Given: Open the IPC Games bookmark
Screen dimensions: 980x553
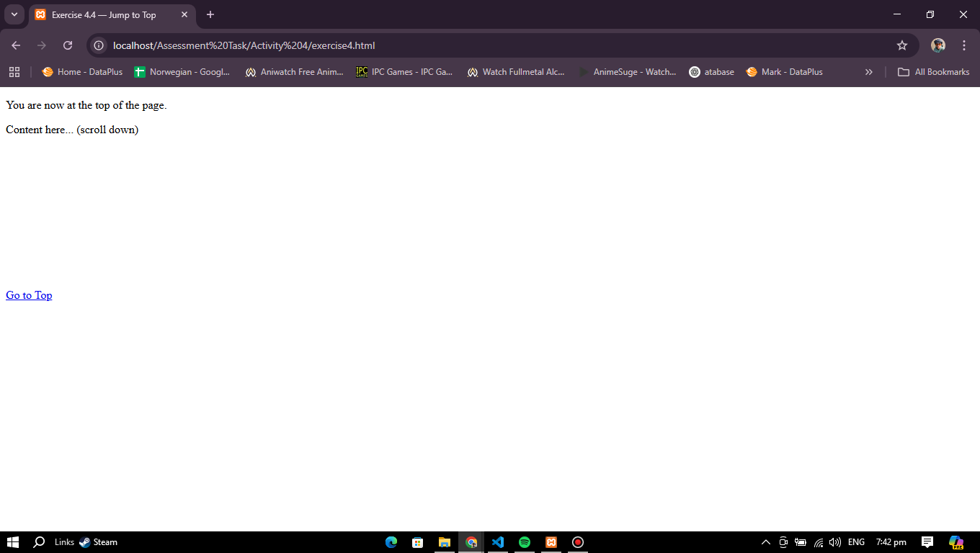Looking at the screenshot, I should coord(404,72).
